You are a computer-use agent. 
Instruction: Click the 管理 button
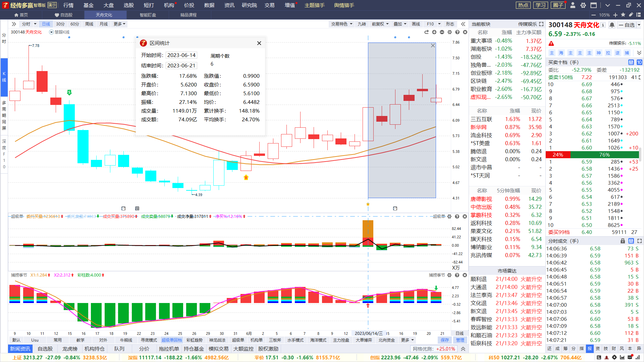tap(460, 340)
